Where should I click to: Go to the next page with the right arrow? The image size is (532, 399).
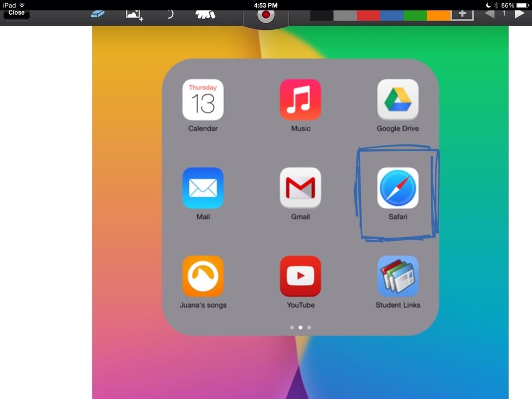520,14
